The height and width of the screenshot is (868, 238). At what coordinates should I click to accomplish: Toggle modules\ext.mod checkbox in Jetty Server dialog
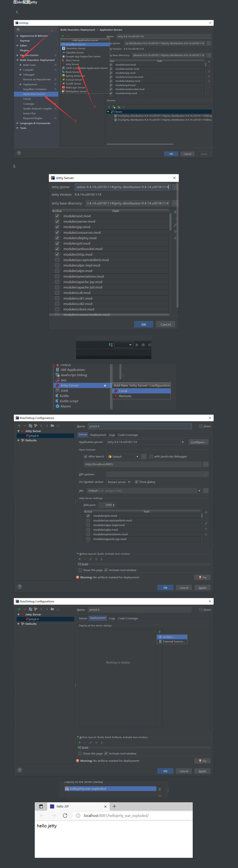[57, 216]
